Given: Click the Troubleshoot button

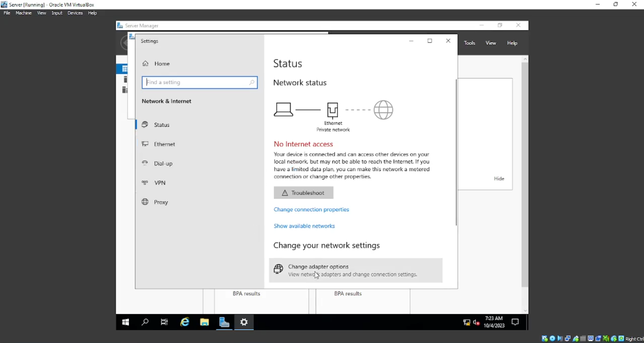Looking at the screenshot, I should 304,193.
